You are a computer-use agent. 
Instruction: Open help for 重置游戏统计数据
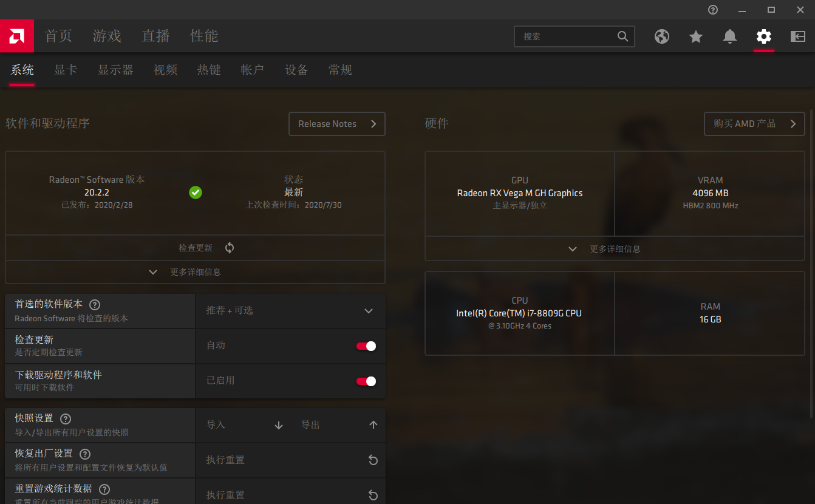coord(104,489)
